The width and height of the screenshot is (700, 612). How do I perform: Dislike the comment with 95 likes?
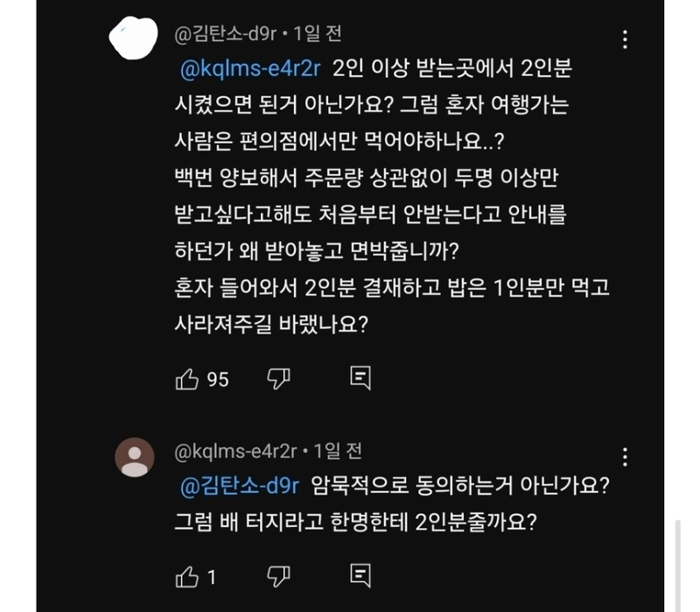(x=278, y=379)
